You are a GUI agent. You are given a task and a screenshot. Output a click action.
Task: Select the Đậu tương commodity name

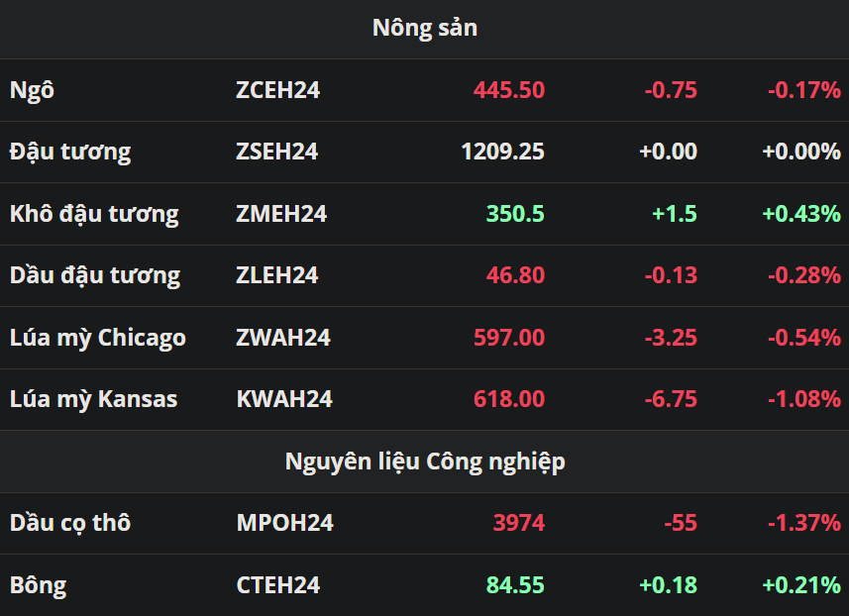pos(69,152)
